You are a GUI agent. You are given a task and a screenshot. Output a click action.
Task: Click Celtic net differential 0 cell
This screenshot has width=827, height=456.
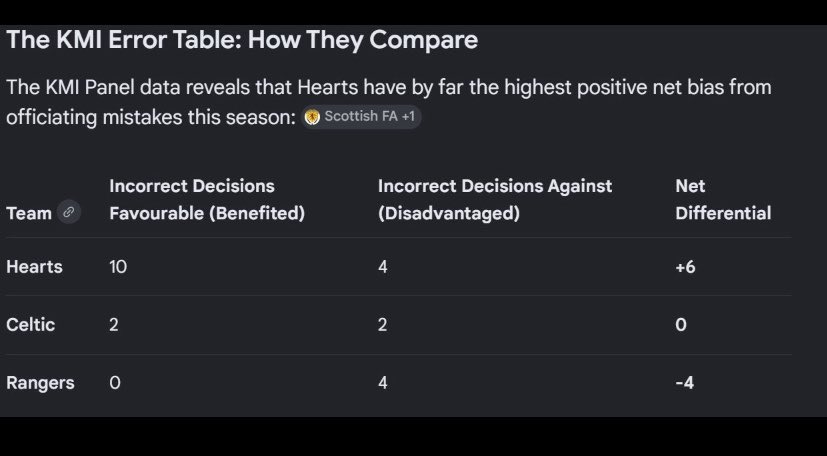(x=681, y=325)
